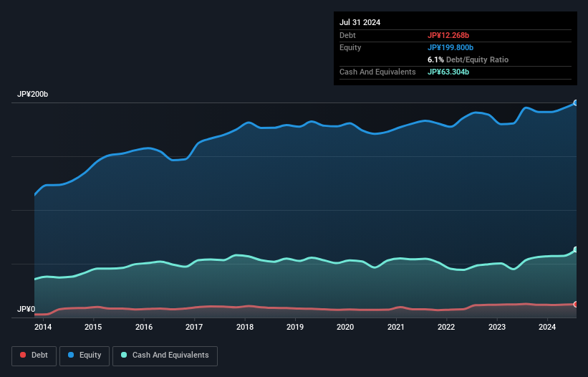
Task: Click the 2022 x-axis label
Action: [446, 327]
